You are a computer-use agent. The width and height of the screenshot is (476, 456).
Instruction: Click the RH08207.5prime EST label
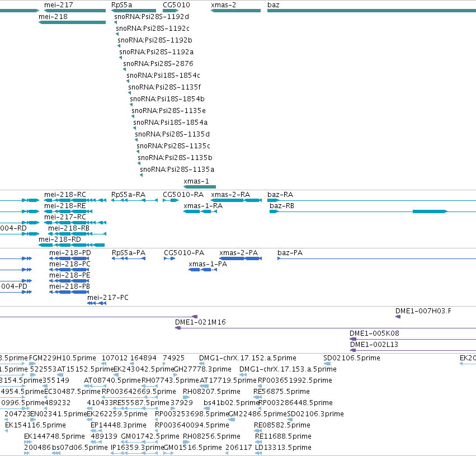[x=211, y=392]
